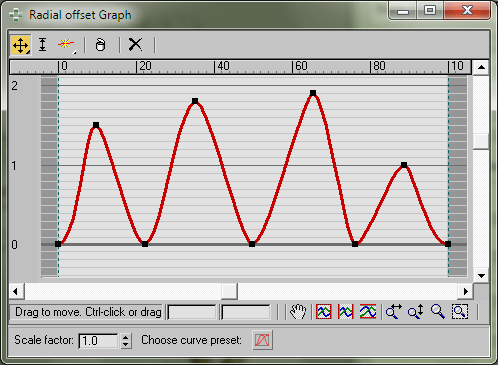Click the horizontal scrollbar right arrow
498x365 pixels.
466,292
